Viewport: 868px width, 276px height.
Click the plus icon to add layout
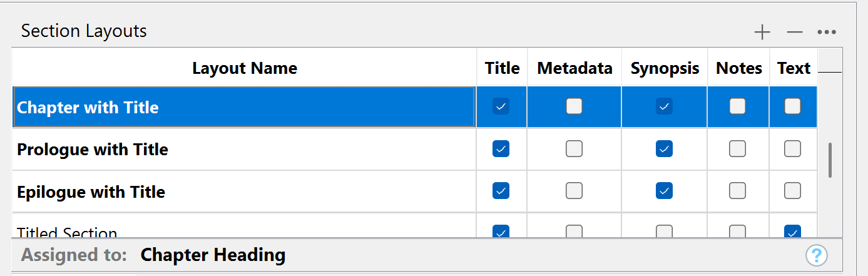click(x=762, y=33)
